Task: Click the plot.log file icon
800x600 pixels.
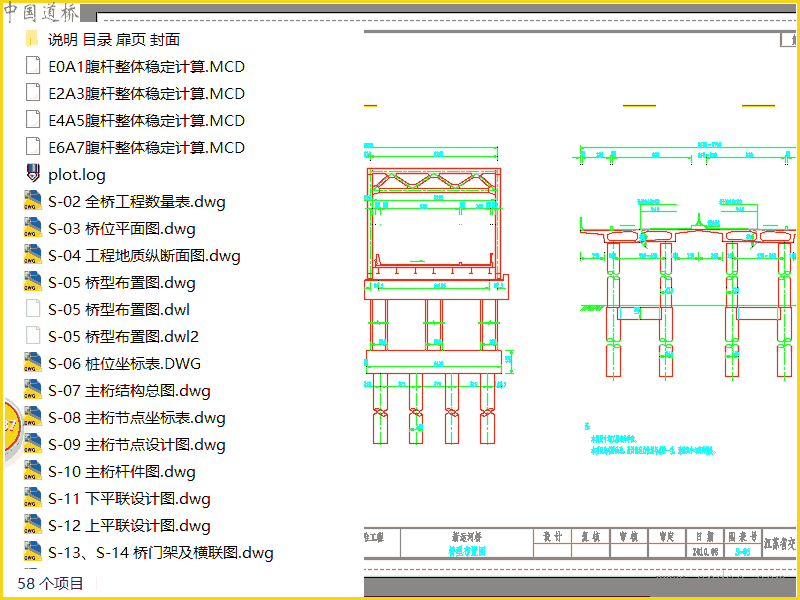Action: [x=33, y=174]
